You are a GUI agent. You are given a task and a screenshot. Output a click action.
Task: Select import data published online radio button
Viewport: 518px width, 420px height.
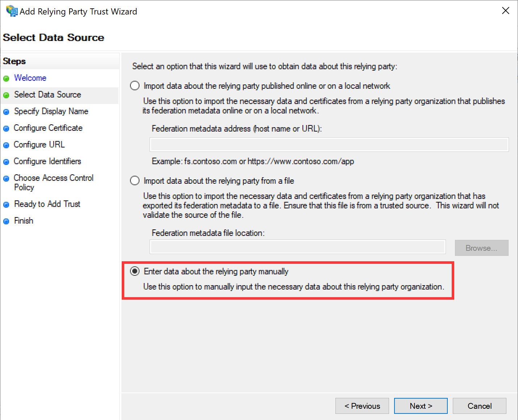click(x=135, y=86)
